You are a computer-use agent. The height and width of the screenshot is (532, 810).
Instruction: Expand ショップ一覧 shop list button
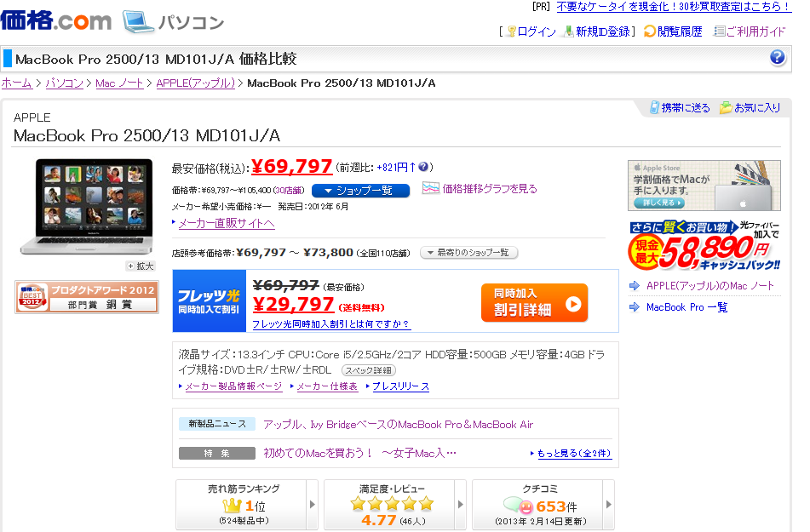[x=360, y=191]
